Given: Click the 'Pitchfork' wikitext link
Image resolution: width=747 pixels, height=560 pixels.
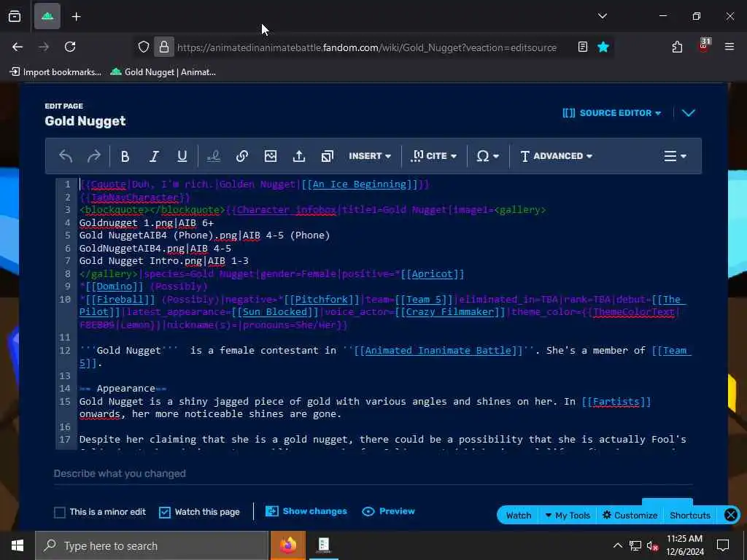Looking at the screenshot, I should (x=321, y=300).
